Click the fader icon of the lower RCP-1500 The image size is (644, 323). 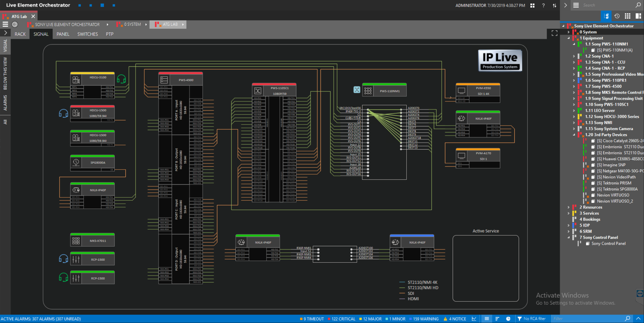click(76, 278)
